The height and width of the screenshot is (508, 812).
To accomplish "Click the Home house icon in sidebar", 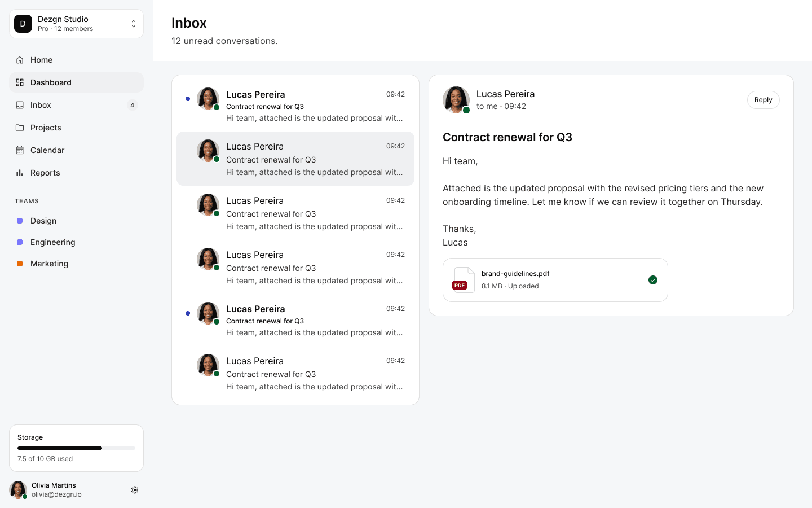I will coord(20,60).
